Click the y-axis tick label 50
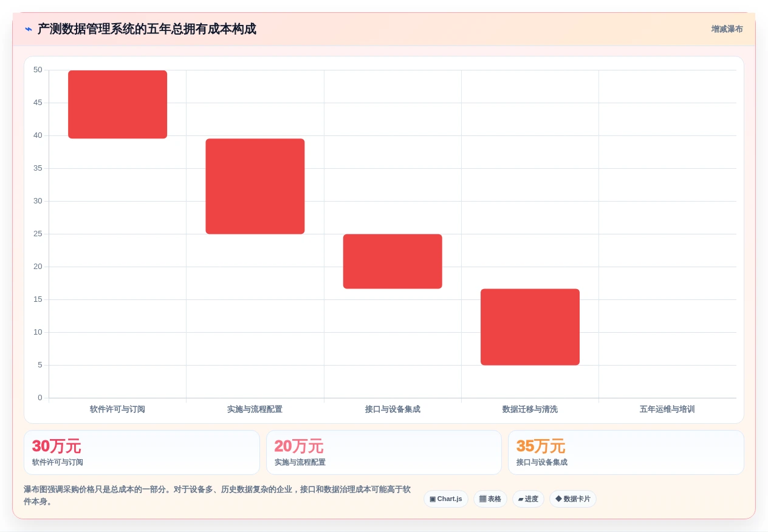The image size is (768, 532). (38, 70)
